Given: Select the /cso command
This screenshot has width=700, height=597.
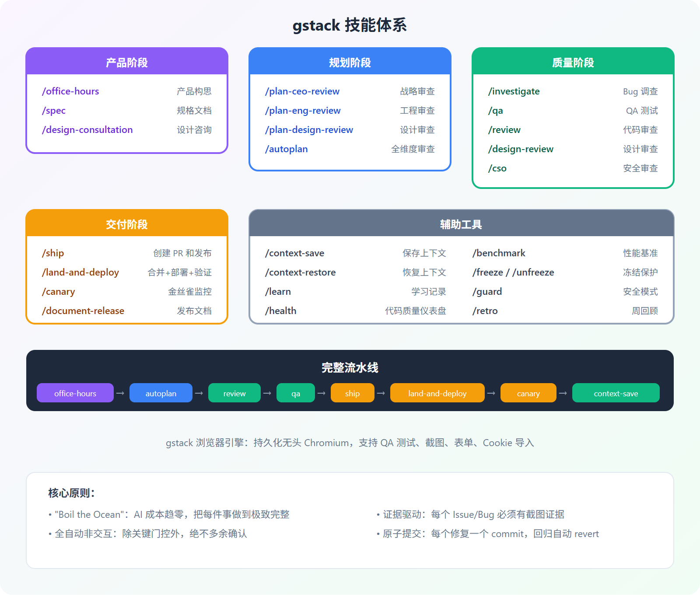Looking at the screenshot, I should pos(497,168).
